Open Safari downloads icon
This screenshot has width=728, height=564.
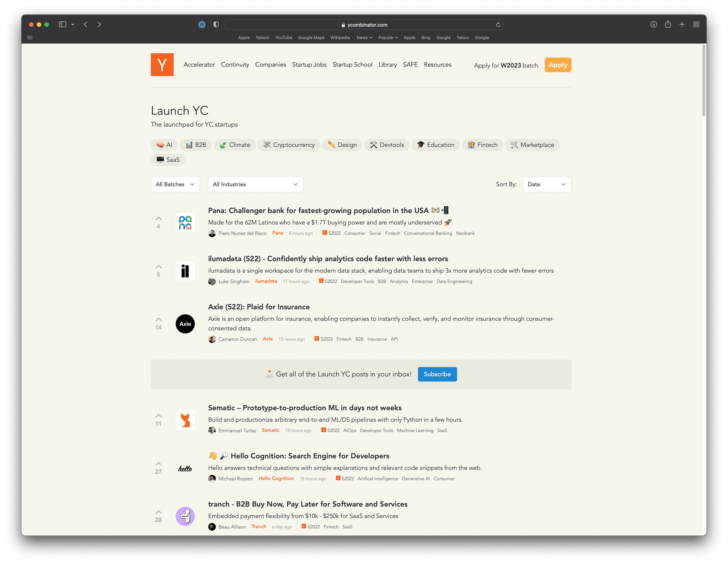[x=653, y=25]
